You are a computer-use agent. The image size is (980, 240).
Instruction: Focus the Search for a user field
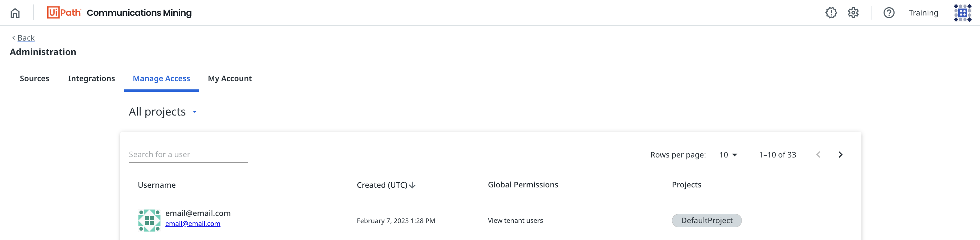[x=188, y=155]
